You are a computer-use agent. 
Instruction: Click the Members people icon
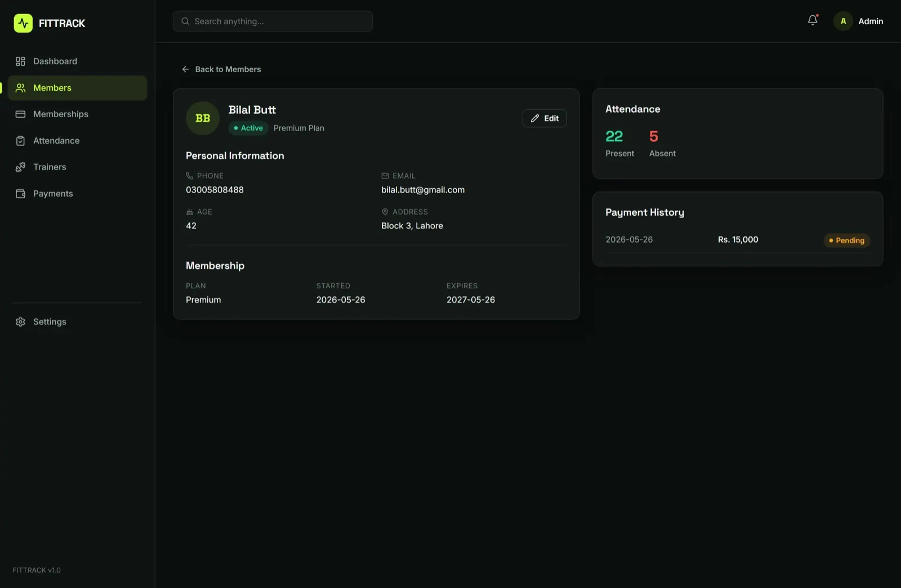coord(20,88)
